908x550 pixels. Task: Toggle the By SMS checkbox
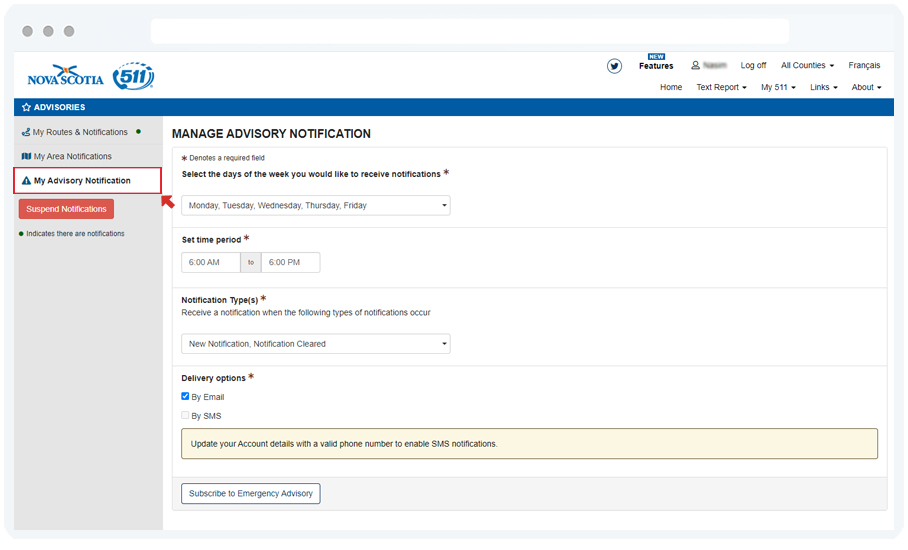tap(185, 416)
